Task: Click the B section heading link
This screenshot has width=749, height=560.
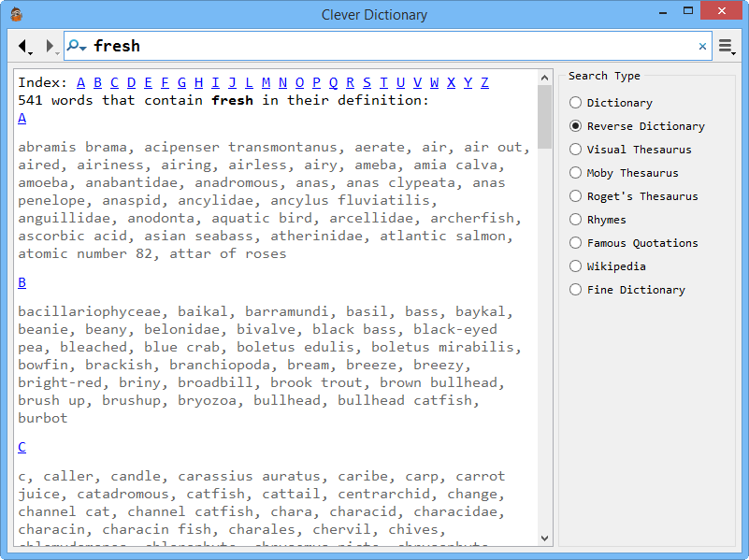Action: pos(22,282)
